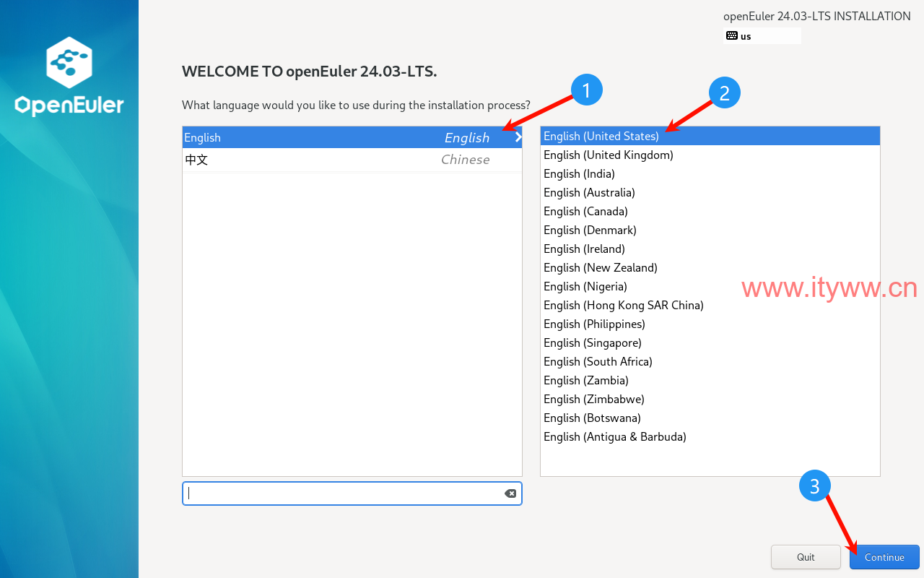Quit the installer
Image resolution: width=924 pixels, height=578 pixels.
806,557
